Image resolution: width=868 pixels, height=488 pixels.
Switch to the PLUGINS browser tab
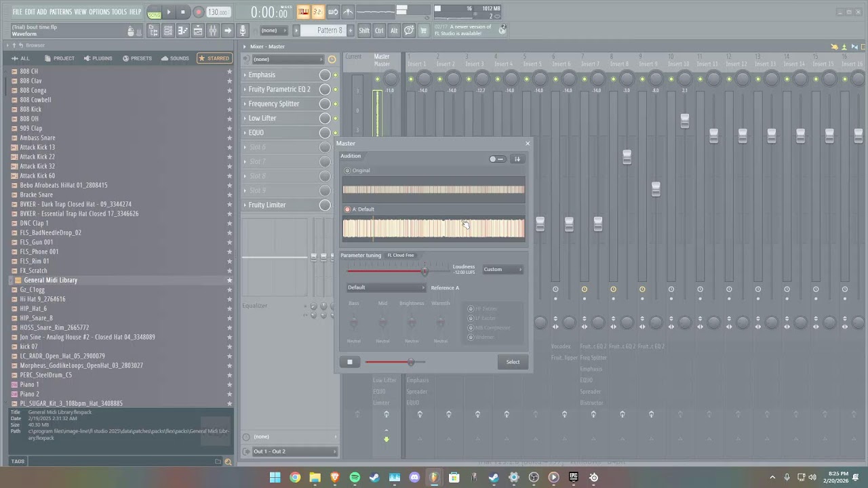pos(98,58)
